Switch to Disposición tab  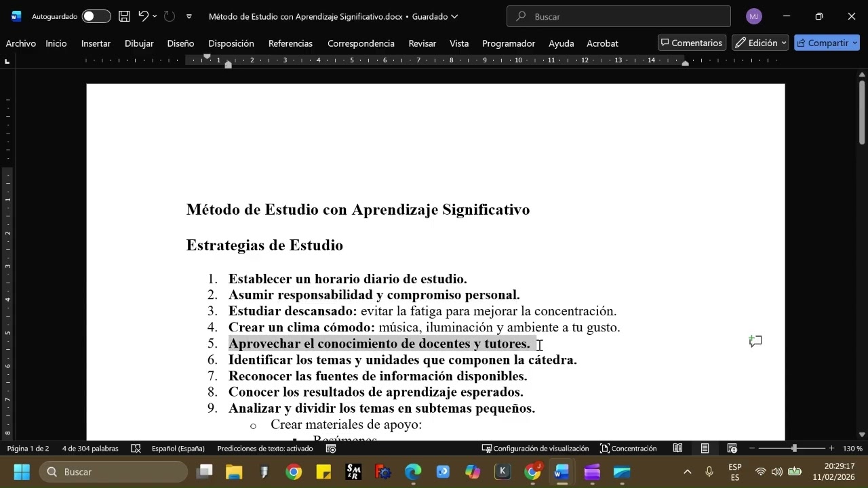coord(231,43)
